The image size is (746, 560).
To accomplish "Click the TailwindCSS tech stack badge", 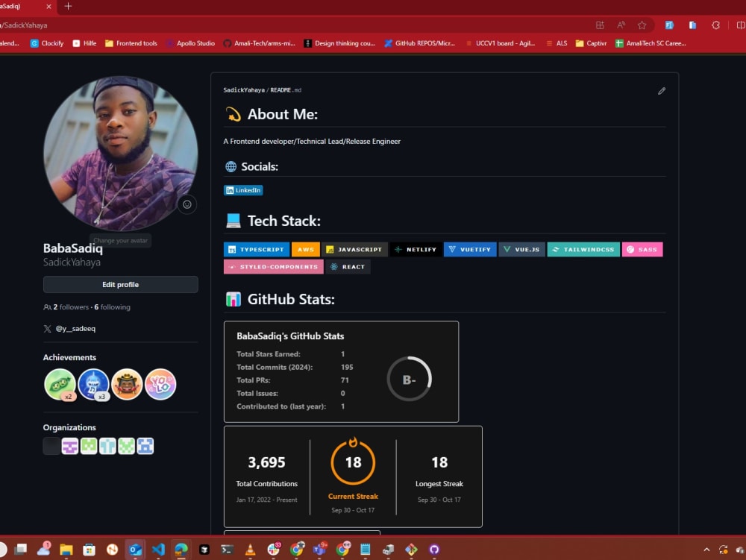I will click(584, 249).
